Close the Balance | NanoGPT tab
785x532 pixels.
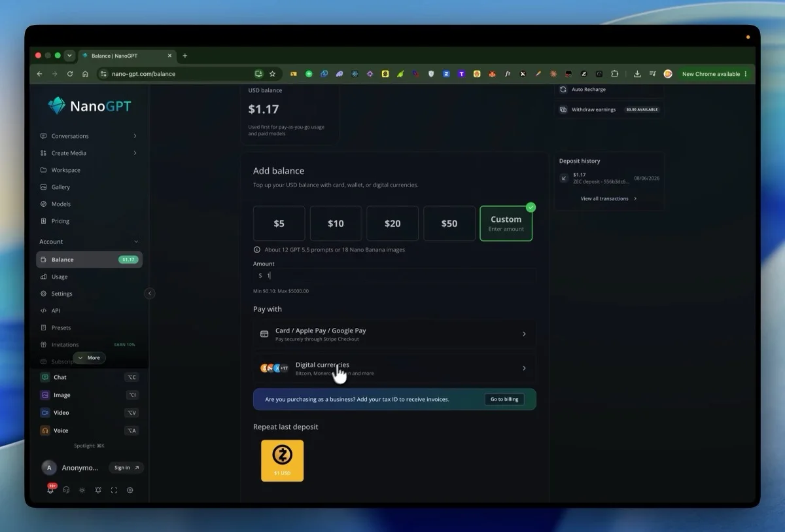point(169,56)
